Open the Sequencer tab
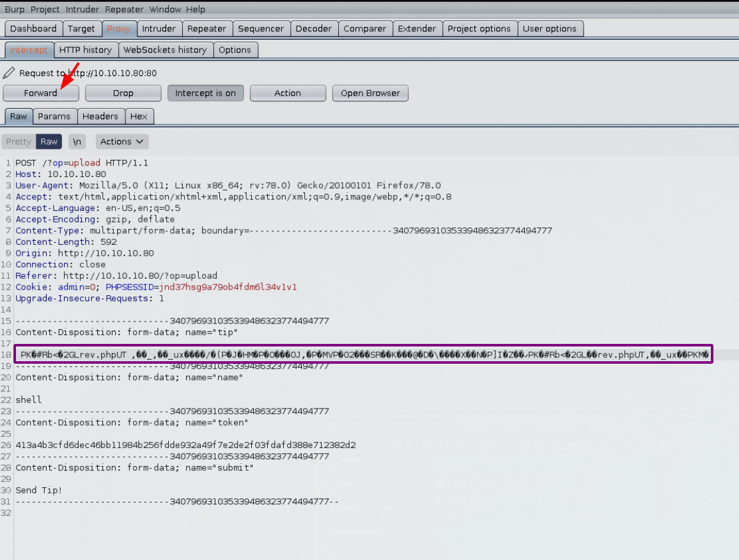 pos(261,29)
